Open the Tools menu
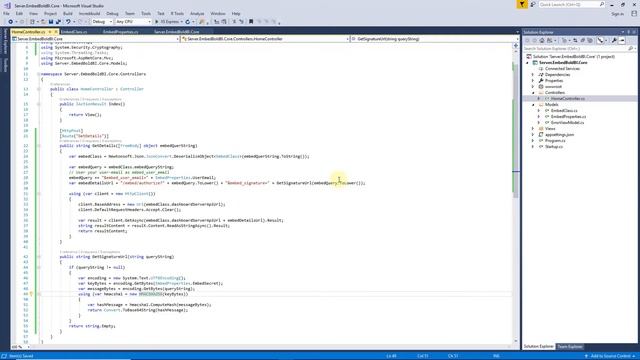This screenshot has height=360, width=640. (x=146, y=13)
